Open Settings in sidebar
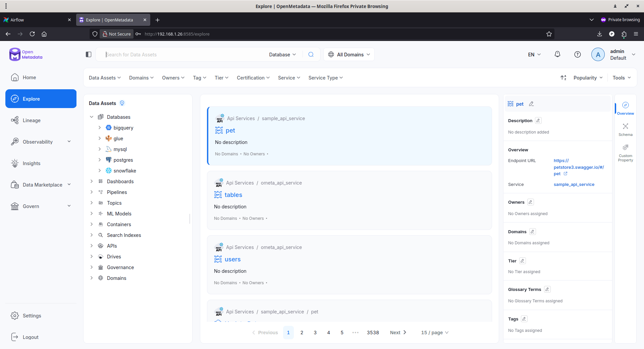This screenshot has height=349, width=644. [x=41, y=316]
